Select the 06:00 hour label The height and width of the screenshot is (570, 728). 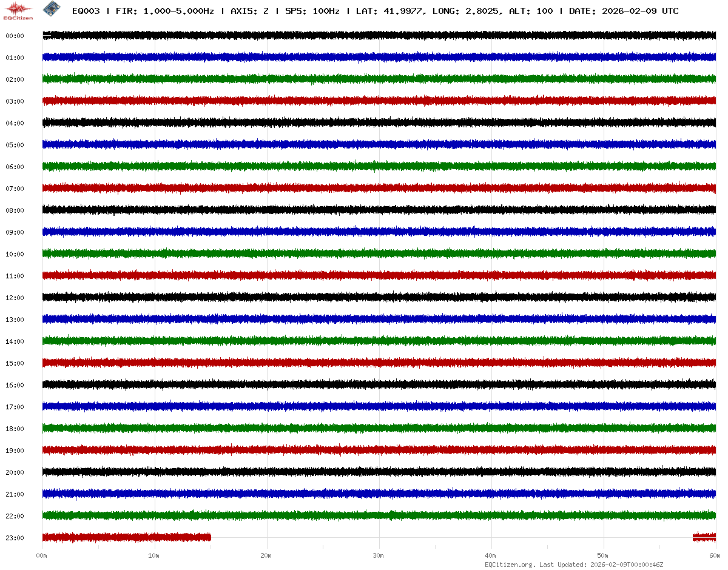point(15,167)
